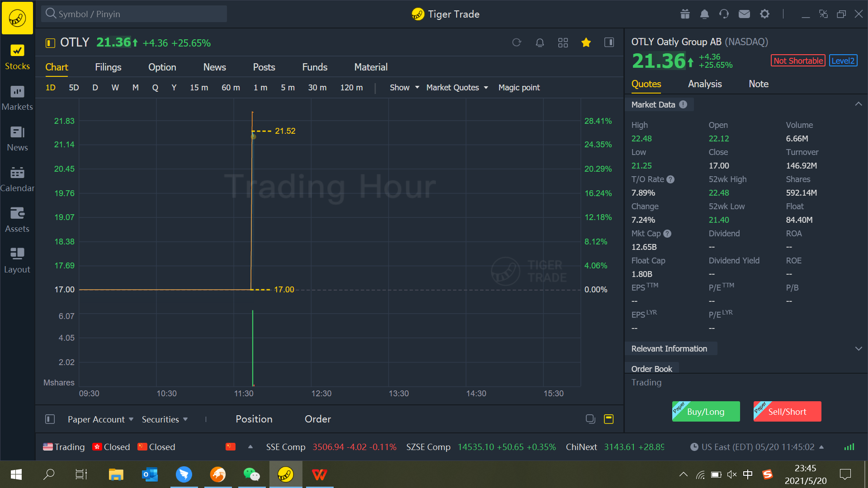868x488 pixels.
Task: Click the SSE Comp index quote
Action: pyautogui.click(x=331, y=447)
